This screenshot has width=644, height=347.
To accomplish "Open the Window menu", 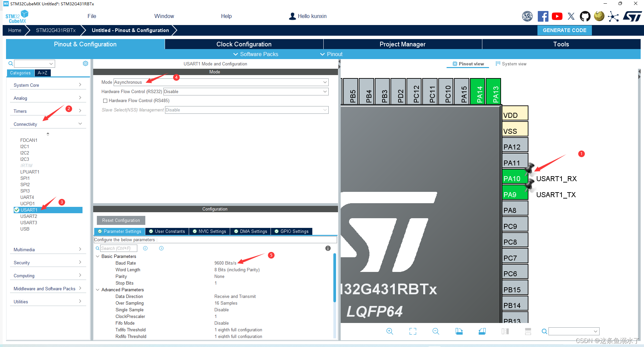I will click(x=164, y=16).
